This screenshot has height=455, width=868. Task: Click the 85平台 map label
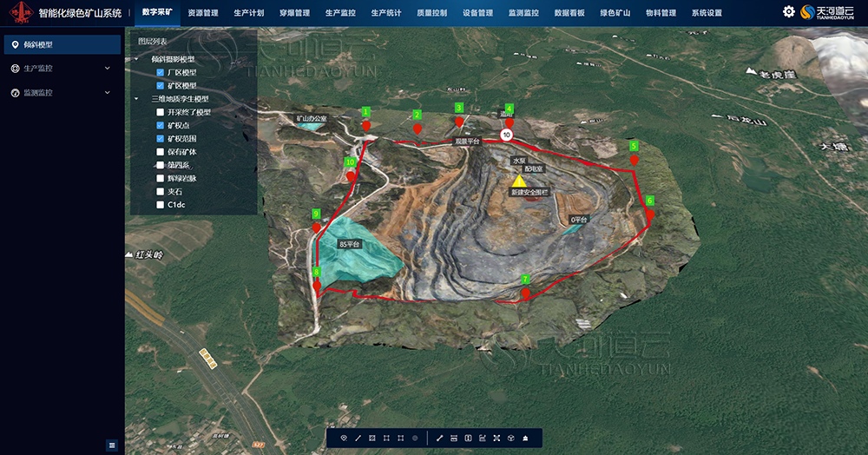point(349,244)
